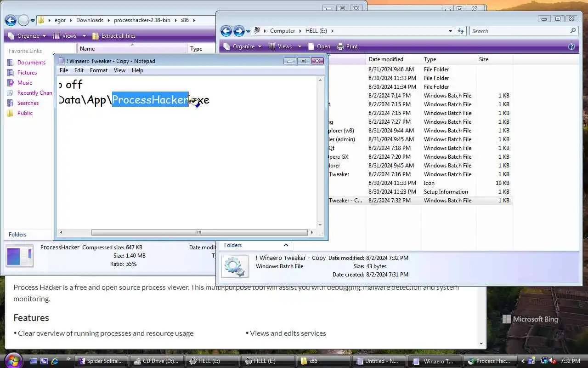Expand address bar history dropdown in HELL (E:)

(x=450, y=31)
